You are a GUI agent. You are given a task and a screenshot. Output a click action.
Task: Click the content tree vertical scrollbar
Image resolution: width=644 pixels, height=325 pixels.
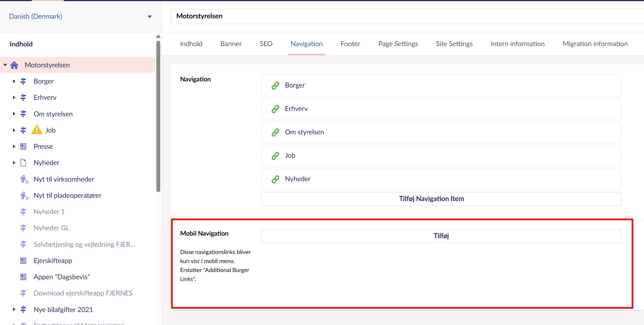coord(158,115)
